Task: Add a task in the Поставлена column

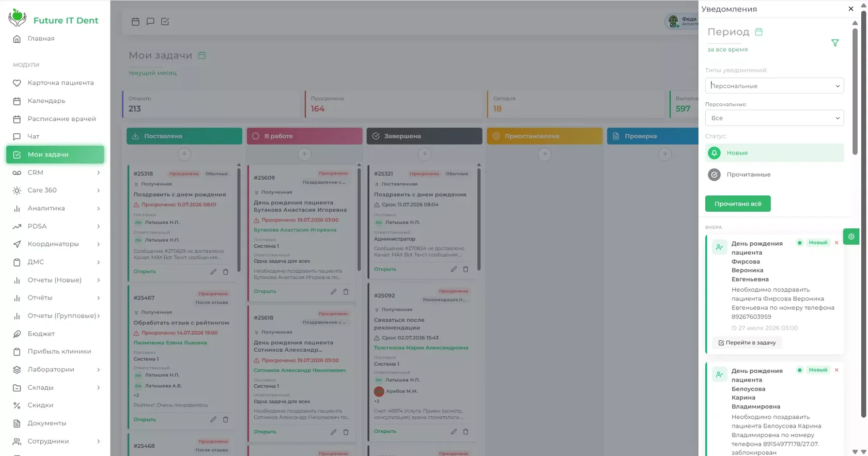Action: (184, 154)
